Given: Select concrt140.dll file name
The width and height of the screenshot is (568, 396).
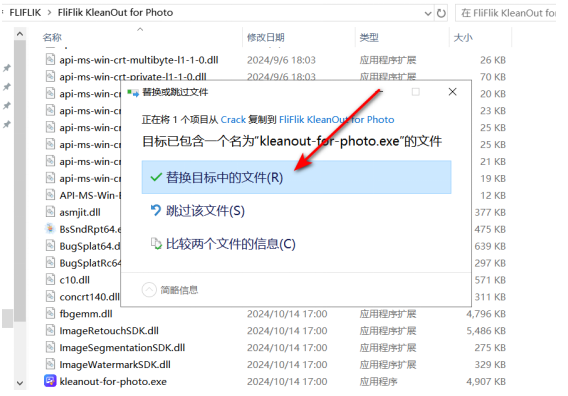Looking at the screenshot, I should click(89, 297).
